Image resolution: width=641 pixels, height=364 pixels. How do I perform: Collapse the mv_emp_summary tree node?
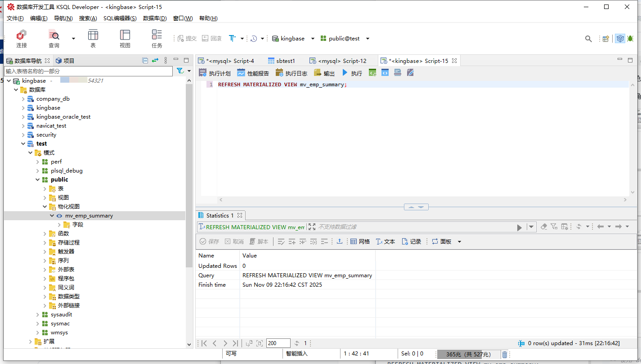click(52, 216)
